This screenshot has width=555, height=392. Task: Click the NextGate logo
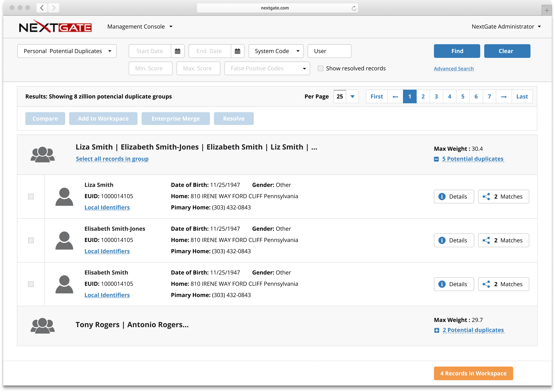55,27
